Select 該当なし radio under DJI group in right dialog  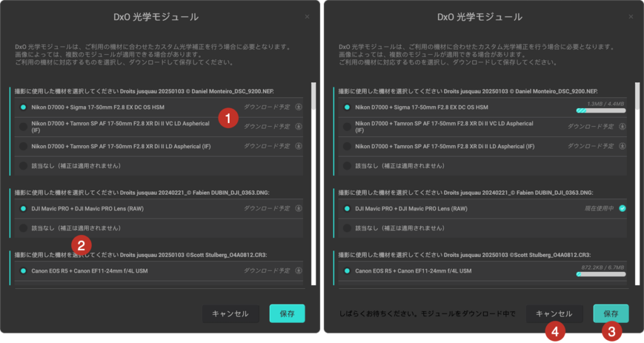[x=347, y=228]
